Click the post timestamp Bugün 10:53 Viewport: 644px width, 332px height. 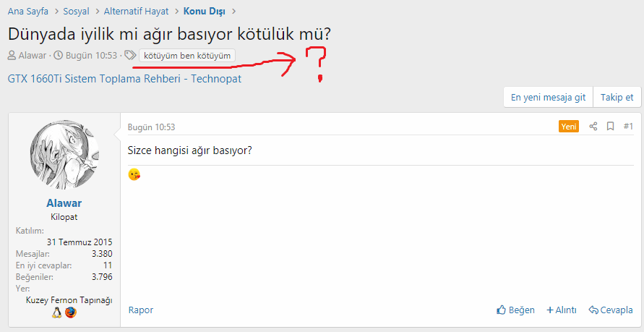click(x=151, y=127)
